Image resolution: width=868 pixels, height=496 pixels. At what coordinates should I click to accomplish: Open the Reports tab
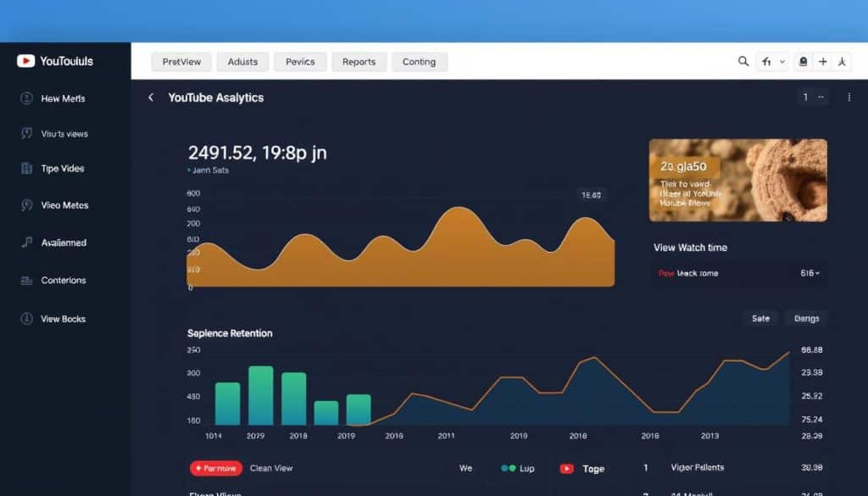click(x=359, y=62)
